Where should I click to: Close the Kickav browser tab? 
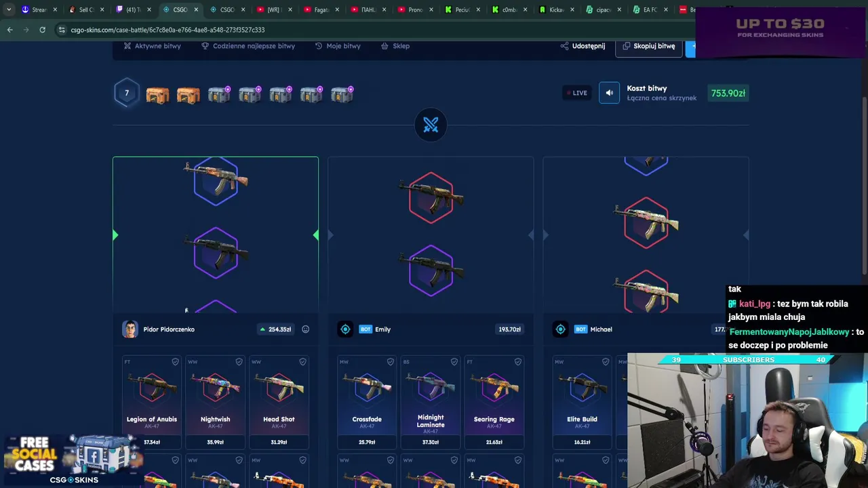pyautogui.click(x=572, y=9)
